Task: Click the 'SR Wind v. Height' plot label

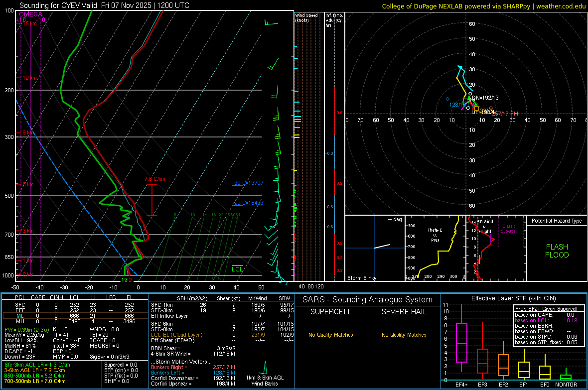Action: (x=485, y=227)
